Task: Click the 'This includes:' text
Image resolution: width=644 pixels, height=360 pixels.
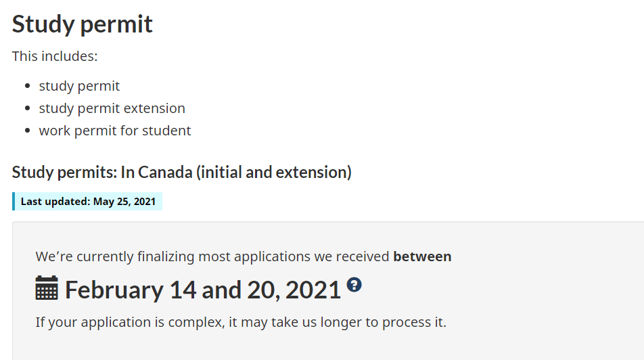Action: (x=55, y=56)
